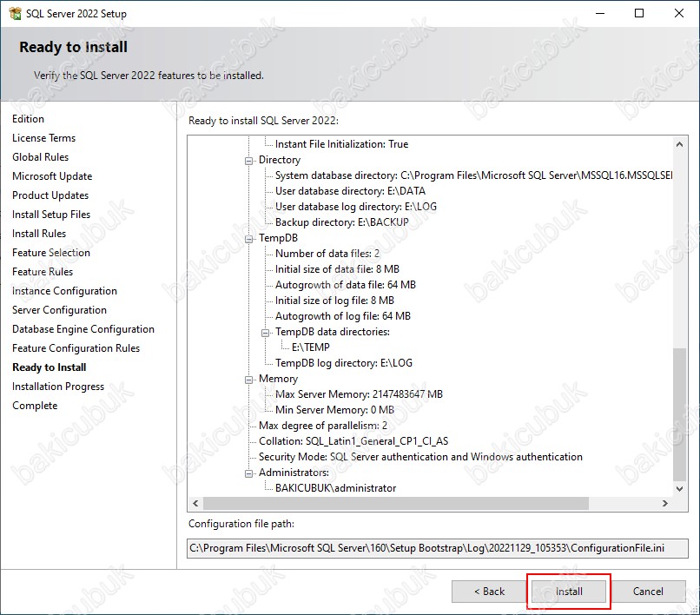700x615 pixels.
Task: Close the SQL Server 2022 Setup window
Action: [679, 13]
